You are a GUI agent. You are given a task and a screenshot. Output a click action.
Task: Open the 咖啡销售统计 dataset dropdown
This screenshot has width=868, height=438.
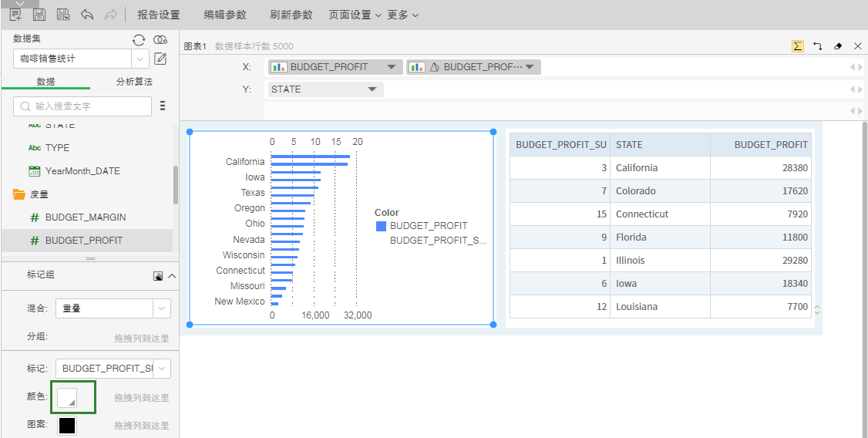140,59
